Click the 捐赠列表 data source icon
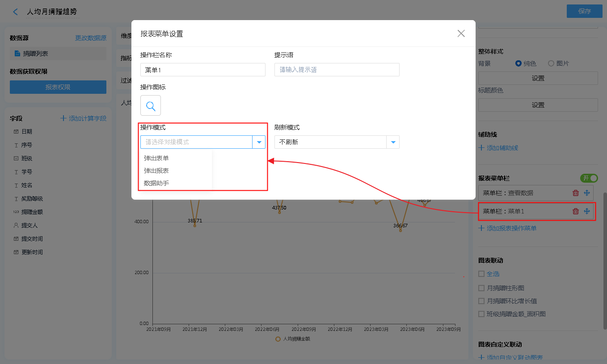 17,54
